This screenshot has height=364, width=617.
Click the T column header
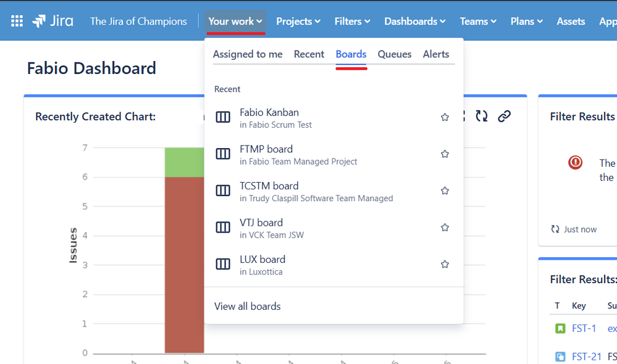[557, 306]
